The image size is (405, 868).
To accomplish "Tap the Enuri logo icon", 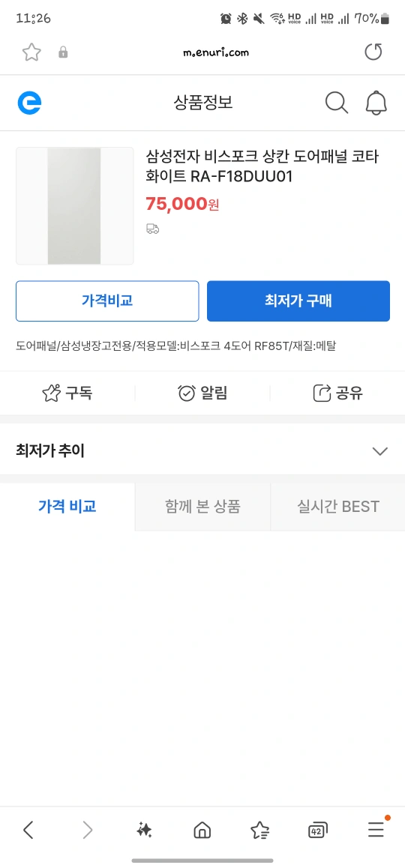I will point(29,103).
